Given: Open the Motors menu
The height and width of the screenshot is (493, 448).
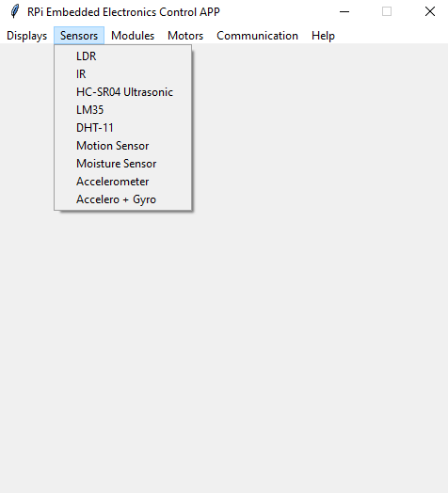Looking at the screenshot, I should coord(185,36).
